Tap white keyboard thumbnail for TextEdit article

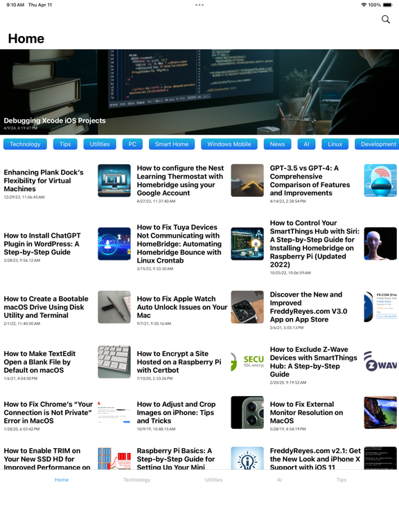point(114,362)
